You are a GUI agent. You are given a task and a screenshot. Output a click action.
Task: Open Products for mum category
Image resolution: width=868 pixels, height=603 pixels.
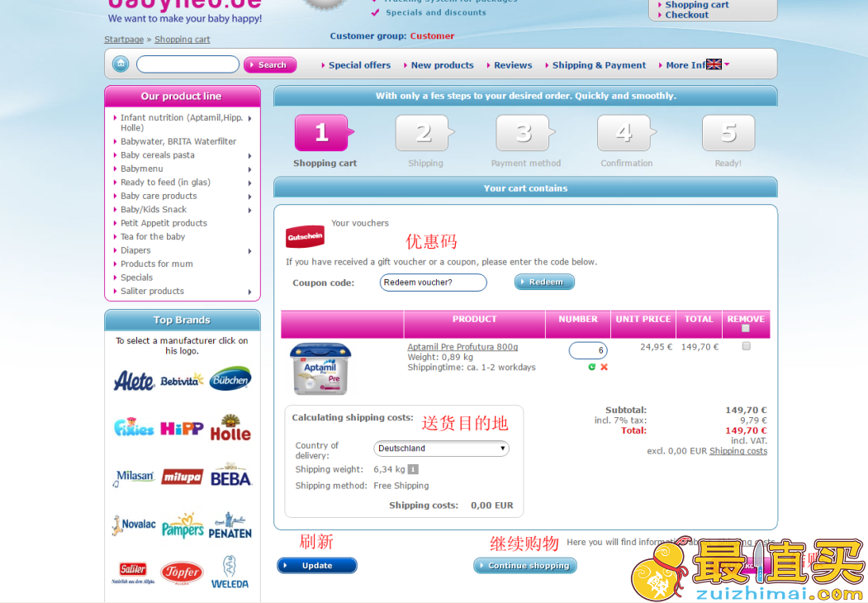pyautogui.click(x=157, y=264)
